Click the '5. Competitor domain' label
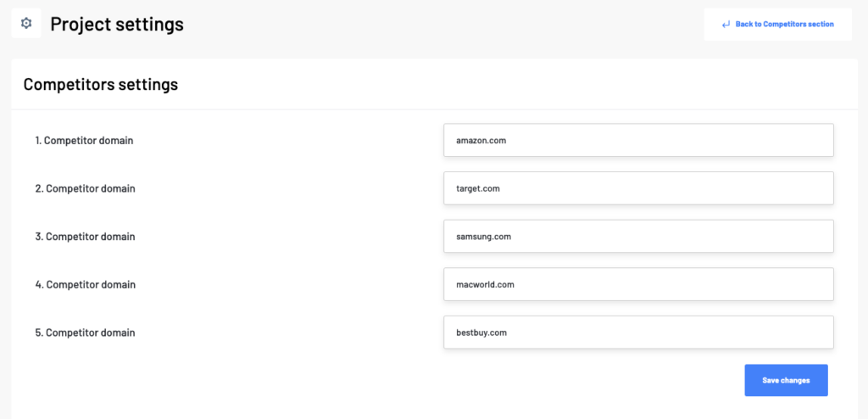 point(86,332)
